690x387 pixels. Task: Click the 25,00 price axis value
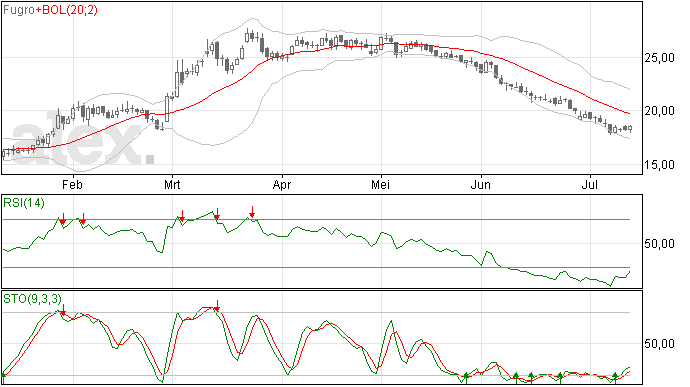(660, 58)
